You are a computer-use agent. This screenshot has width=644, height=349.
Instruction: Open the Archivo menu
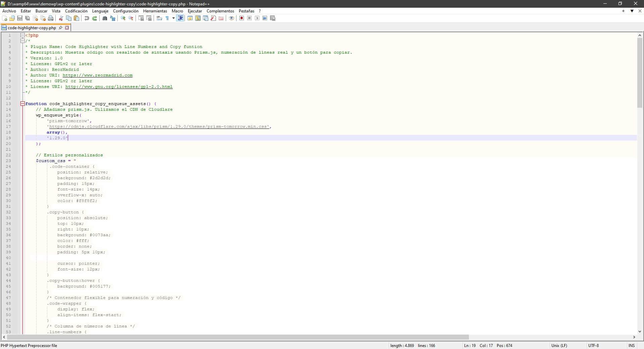9,11
